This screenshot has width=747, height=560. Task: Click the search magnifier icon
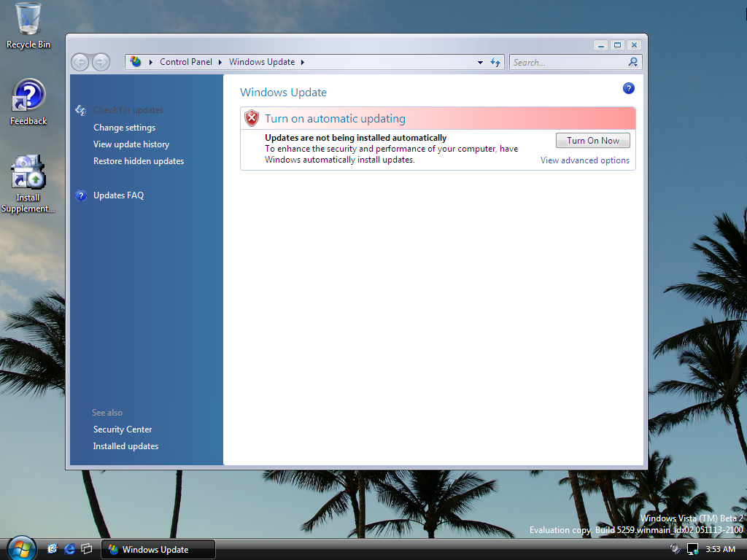point(633,62)
